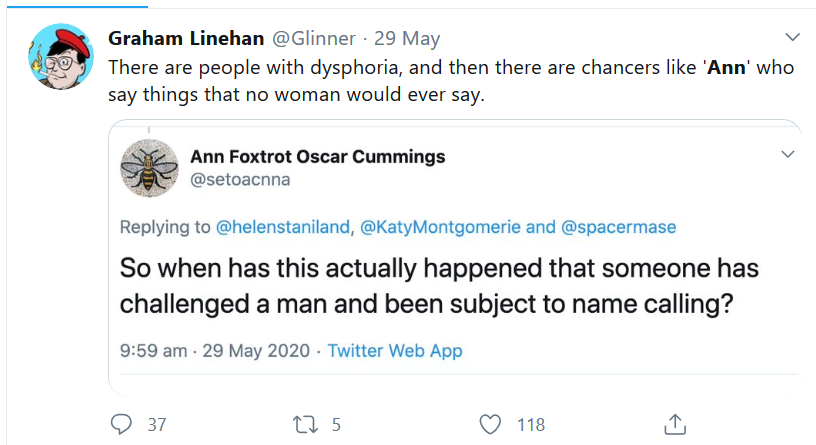Viewport: 816px width, 445px height.
Task: Click the Twitter Web App link
Action: click(x=395, y=351)
